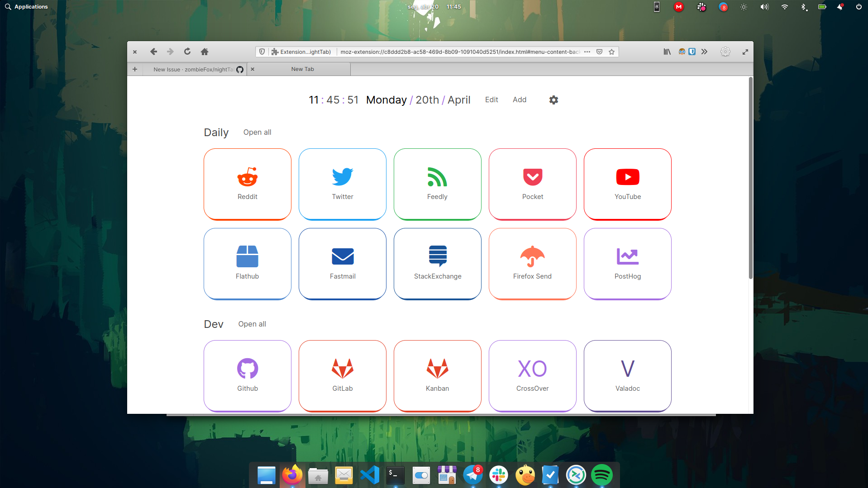Open the Wi-Fi network indicator

(x=785, y=7)
